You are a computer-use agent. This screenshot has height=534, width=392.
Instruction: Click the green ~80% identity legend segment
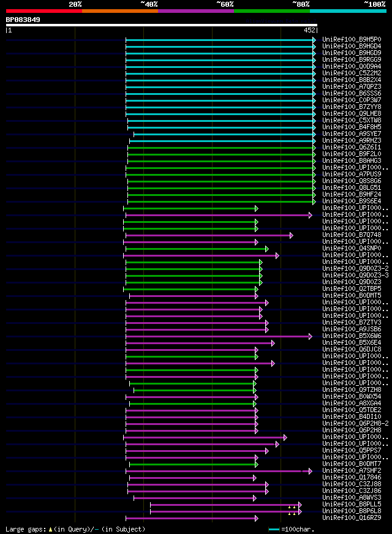click(272, 11)
